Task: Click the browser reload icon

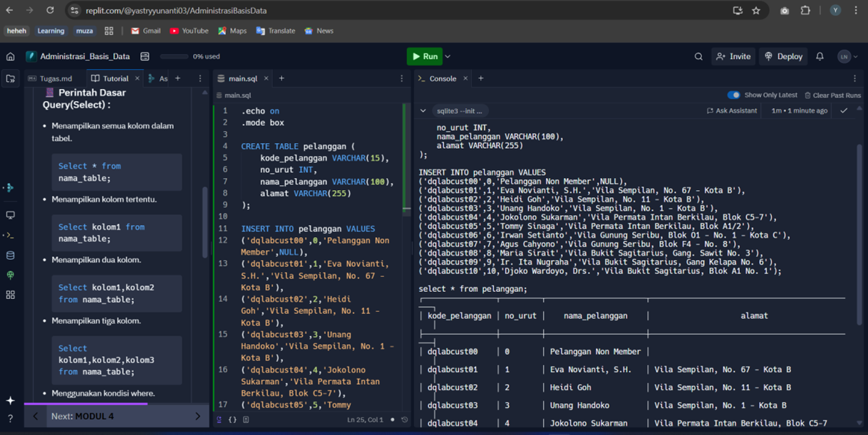Action: tap(50, 11)
